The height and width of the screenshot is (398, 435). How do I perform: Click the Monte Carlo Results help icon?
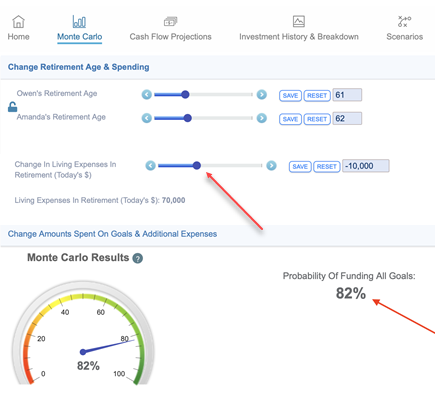(x=137, y=258)
